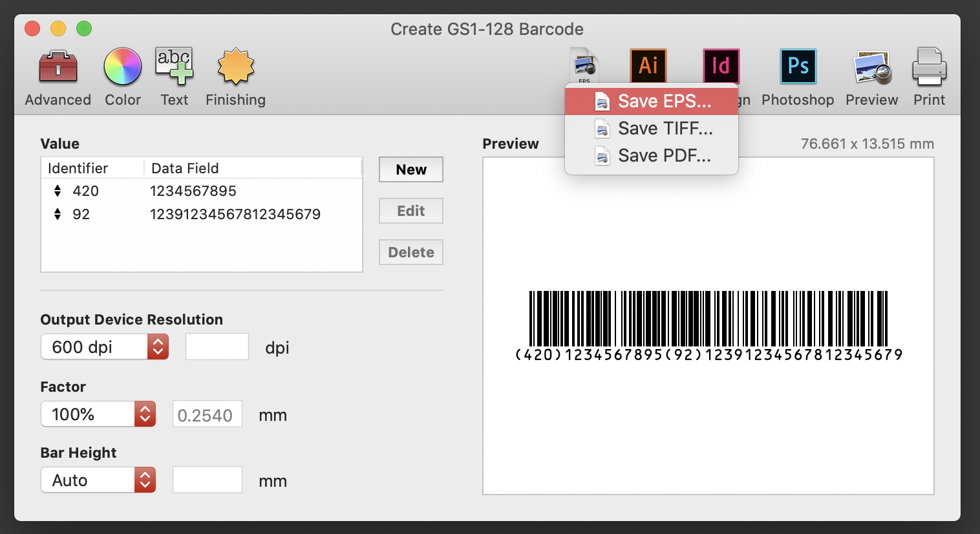Select the row with identifier 420
980x534 pixels.
point(202,191)
